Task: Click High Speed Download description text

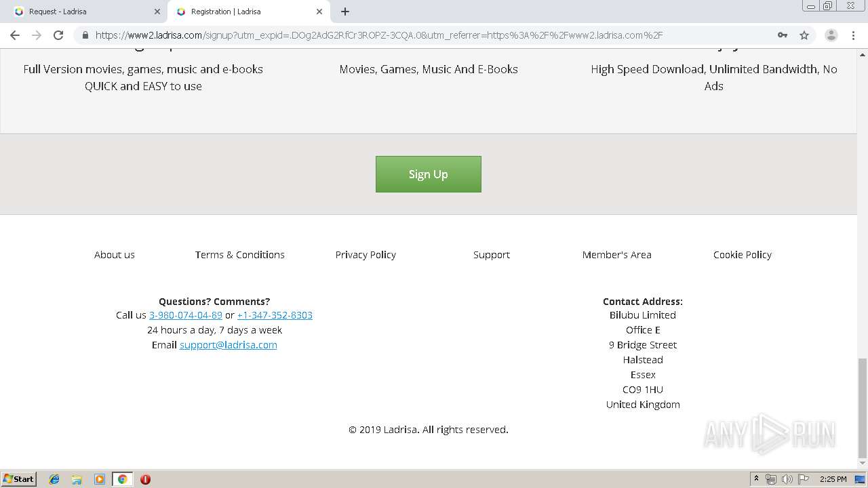Action: [x=713, y=77]
